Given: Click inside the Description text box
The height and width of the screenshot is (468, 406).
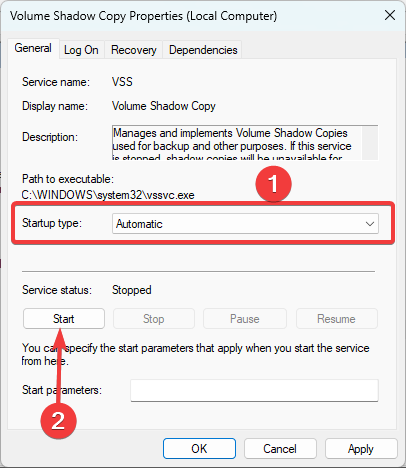Looking at the screenshot, I should coord(237,143).
